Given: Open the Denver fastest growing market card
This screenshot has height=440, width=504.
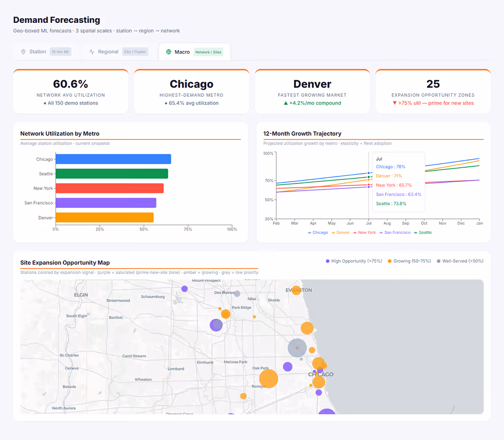Looking at the screenshot, I should coord(312,91).
